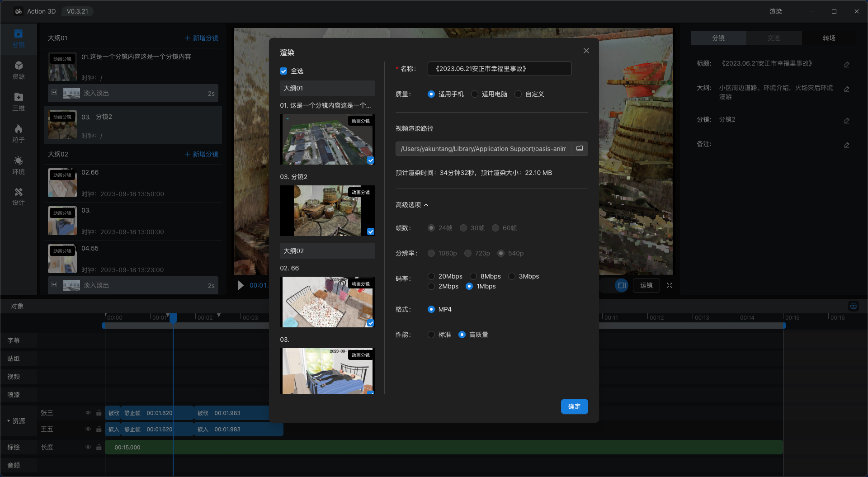Open the 粒子 particles sidebar panel
This screenshot has height=477, width=868.
19,134
